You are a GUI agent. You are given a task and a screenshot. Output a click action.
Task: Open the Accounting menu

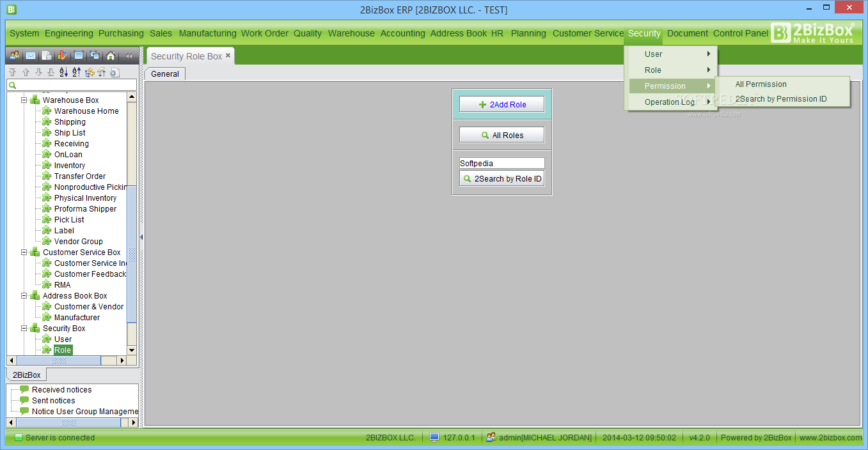(x=403, y=33)
